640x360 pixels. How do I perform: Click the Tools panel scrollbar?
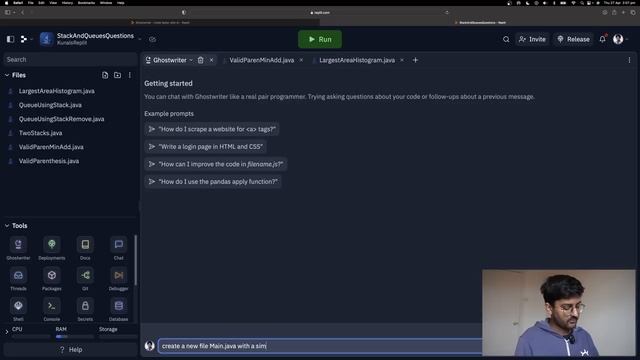point(136,260)
